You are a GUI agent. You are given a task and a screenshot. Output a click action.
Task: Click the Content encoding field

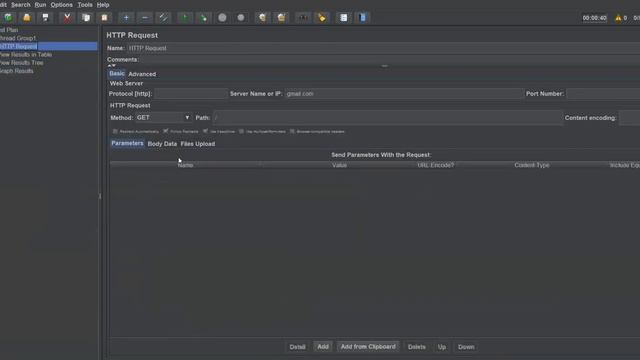point(629,118)
